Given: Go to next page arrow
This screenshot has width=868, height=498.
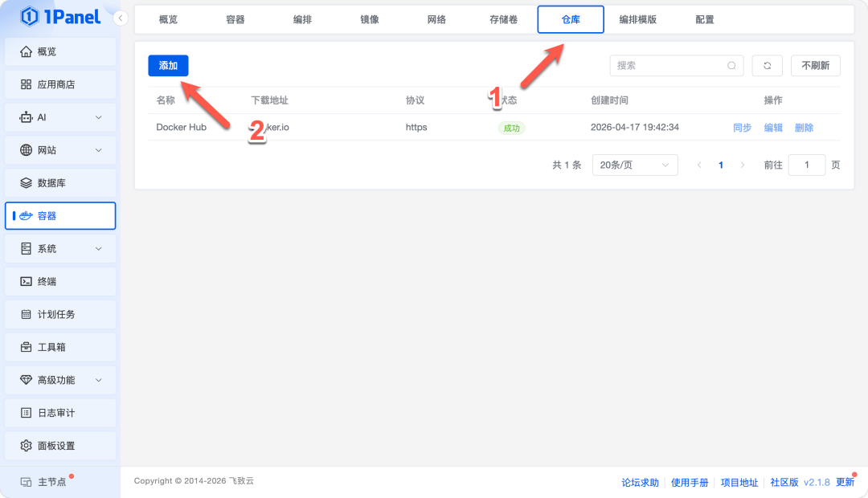Looking at the screenshot, I should coord(743,165).
